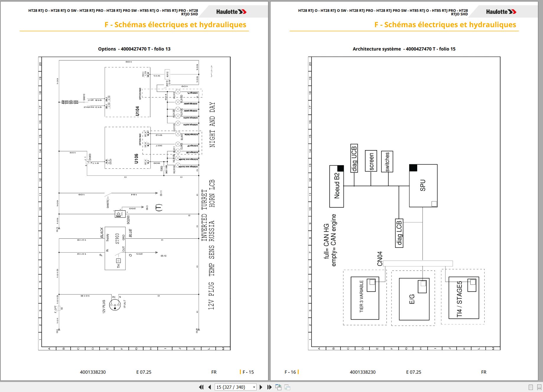
Task: Click the left page model list header text
Action: (113, 12)
